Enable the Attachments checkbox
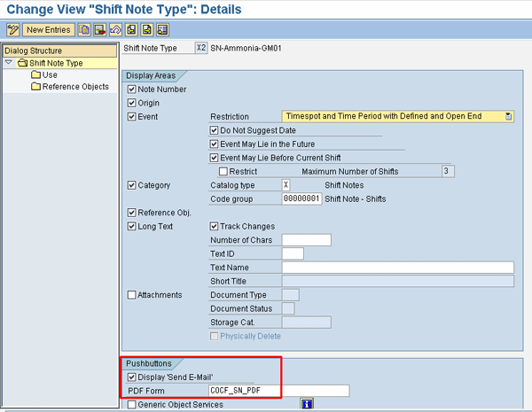 pos(132,295)
